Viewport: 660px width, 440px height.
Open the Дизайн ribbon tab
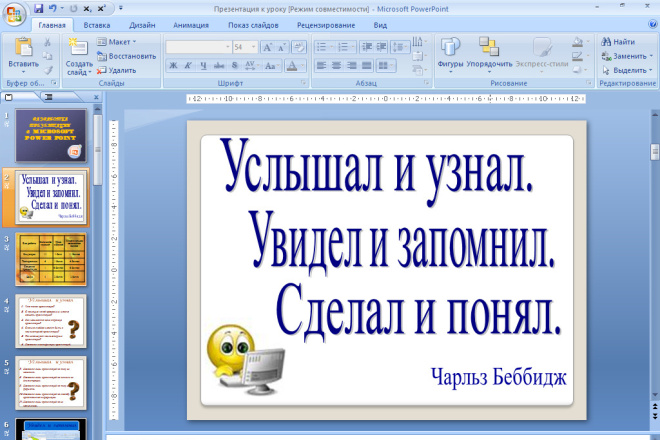point(142,25)
